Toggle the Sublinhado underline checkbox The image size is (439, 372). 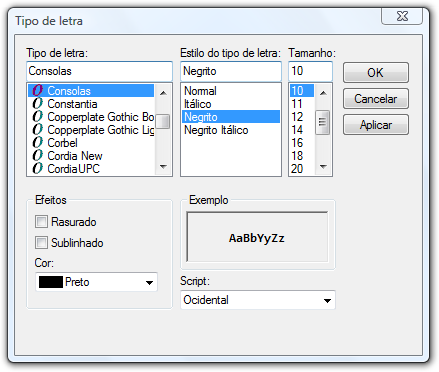(41, 243)
